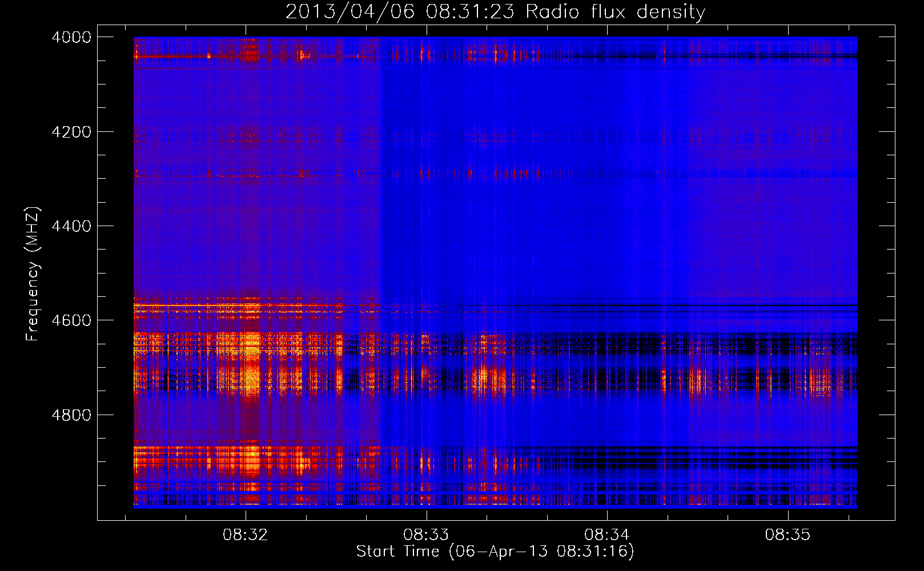Click the plot title 'Radio flux density'

[616, 12]
